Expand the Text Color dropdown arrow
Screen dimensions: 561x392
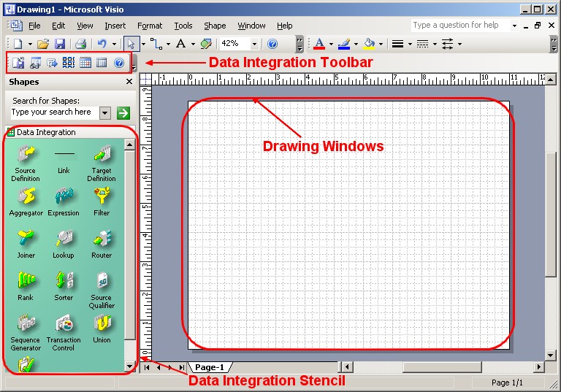pos(331,45)
